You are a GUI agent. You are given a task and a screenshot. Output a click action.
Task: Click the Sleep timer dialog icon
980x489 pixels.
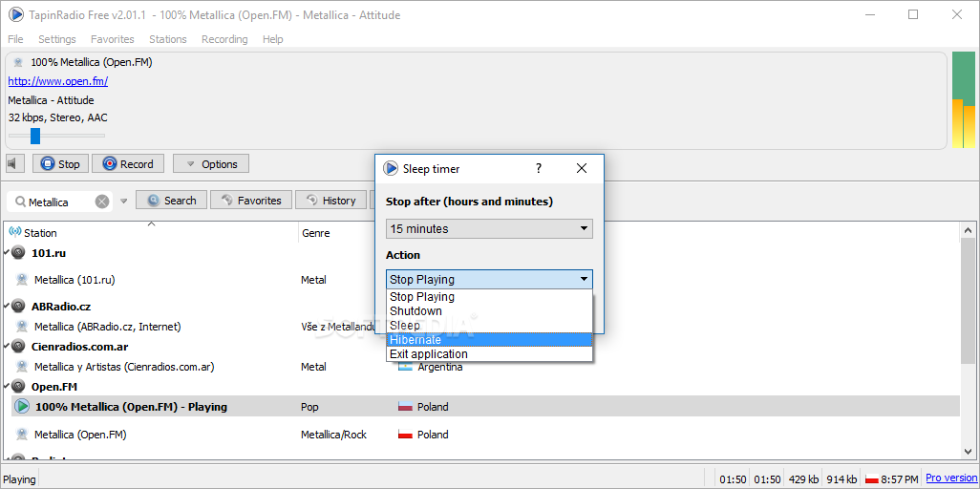pyautogui.click(x=391, y=168)
